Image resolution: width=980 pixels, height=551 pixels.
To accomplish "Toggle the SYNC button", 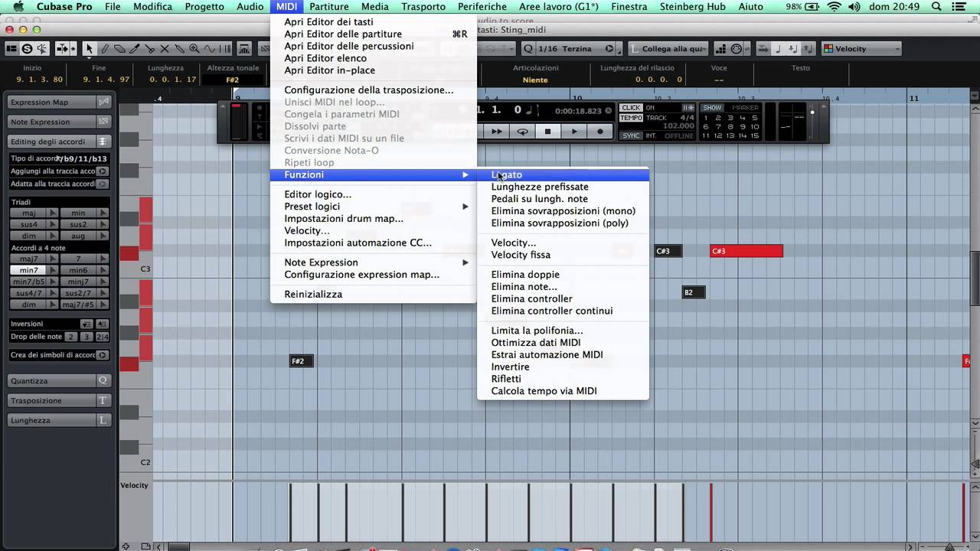I will (x=631, y=136).
